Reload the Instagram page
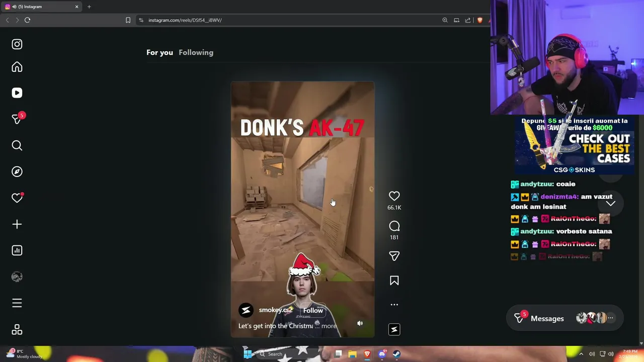Screen dimensions: 644x362 click(x=27, y=20)
